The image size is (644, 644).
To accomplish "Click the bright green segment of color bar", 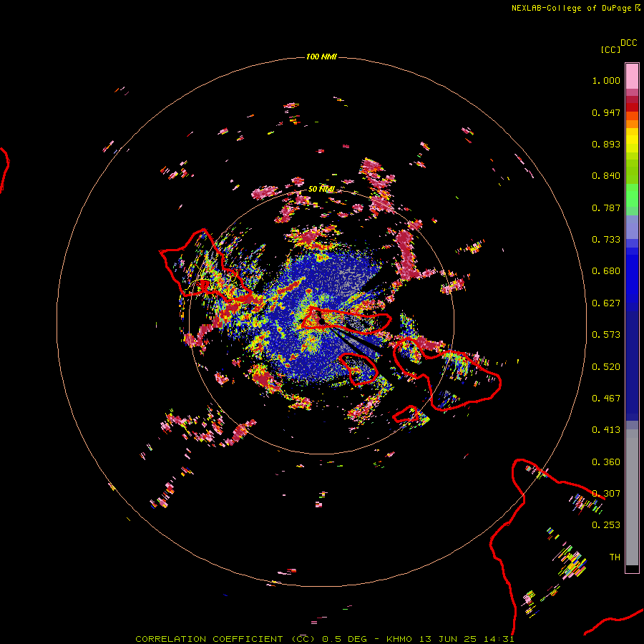I will point(632,195).
